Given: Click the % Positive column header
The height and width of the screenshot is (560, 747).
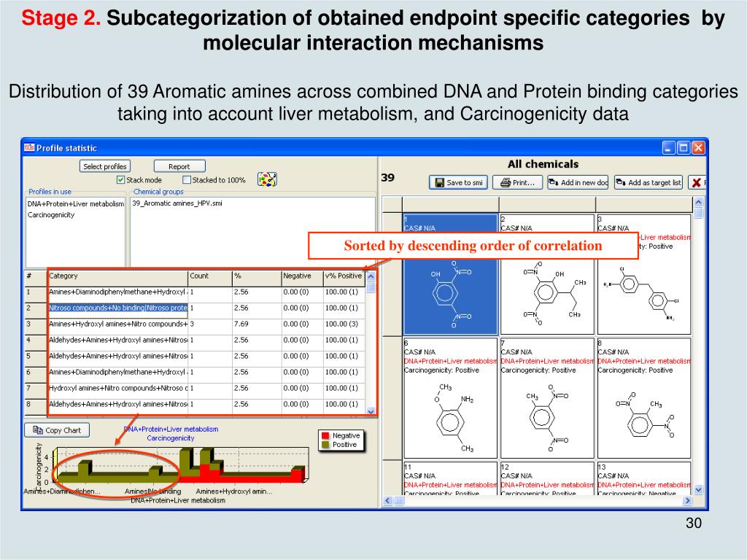Looking at the screenshot, I should pos(344,276).
